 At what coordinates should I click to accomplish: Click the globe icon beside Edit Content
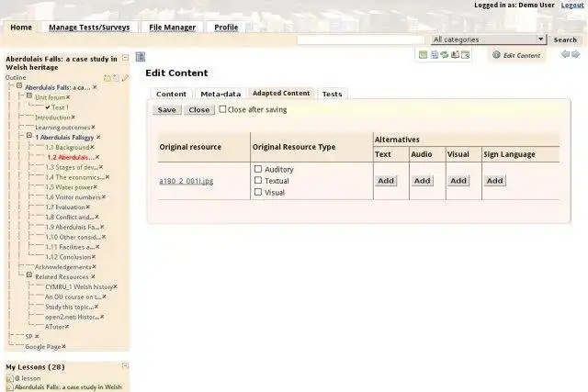[x=496, y=55]
